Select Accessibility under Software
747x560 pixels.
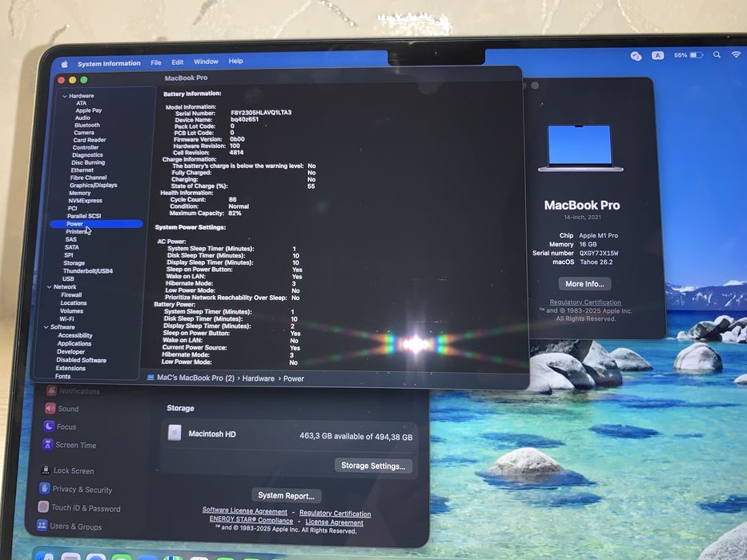tap(74, 335)
